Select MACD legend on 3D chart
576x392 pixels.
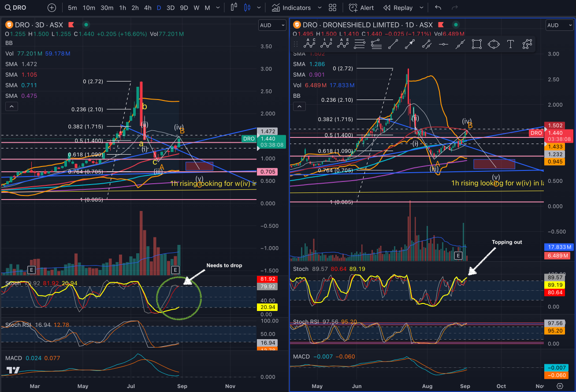[x=33, y=358]
